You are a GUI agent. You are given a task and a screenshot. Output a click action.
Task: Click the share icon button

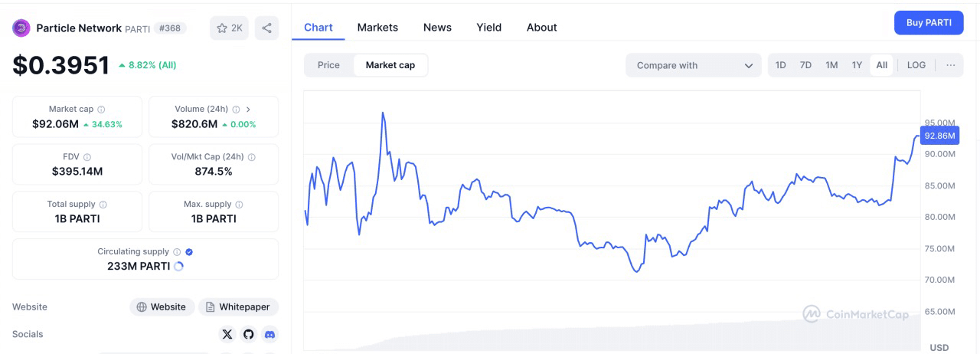[266, 28]
